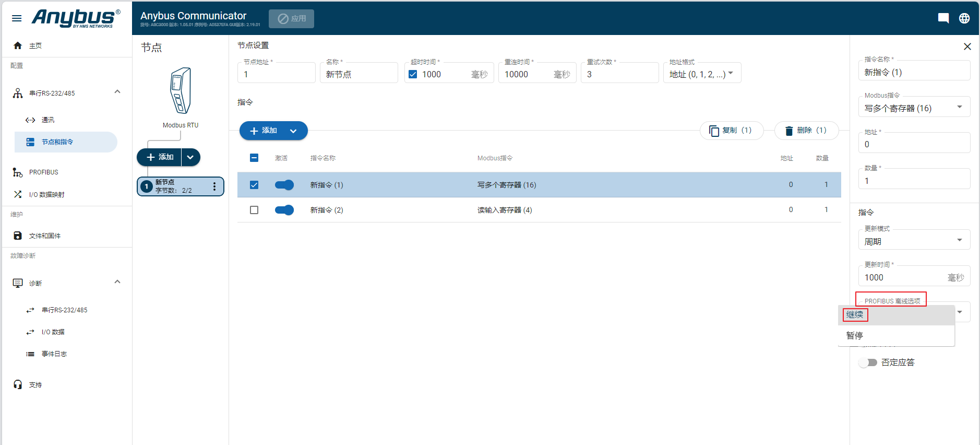Screen dimensions: 980x445
Task: Click the disabled 应用 apply button
Action: tap(291, 19)
